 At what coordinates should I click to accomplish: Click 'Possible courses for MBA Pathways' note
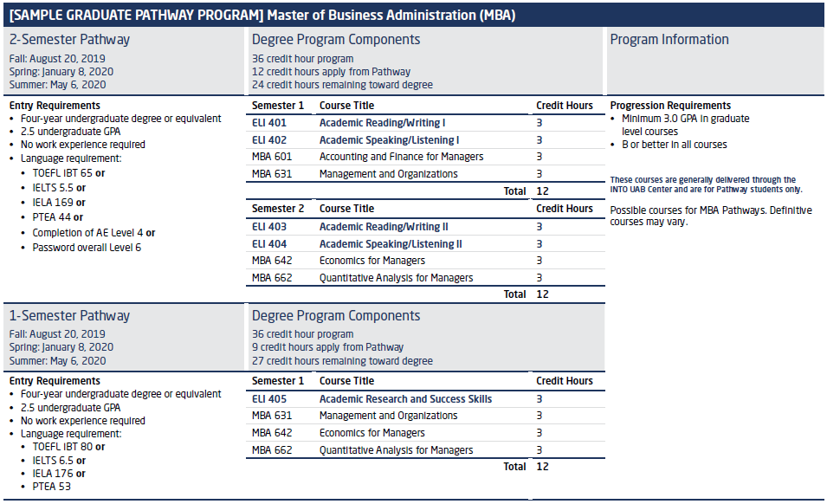tap(711, 216)
